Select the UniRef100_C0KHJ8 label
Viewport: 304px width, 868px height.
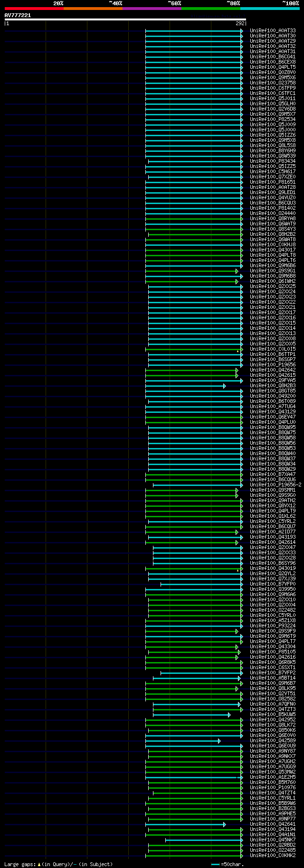273,245
